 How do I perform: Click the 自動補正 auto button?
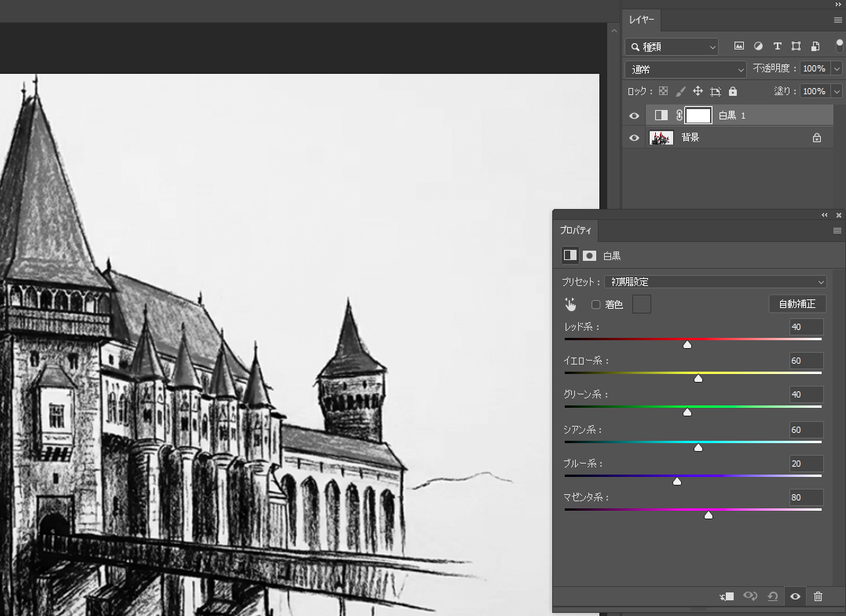point(797,304)
